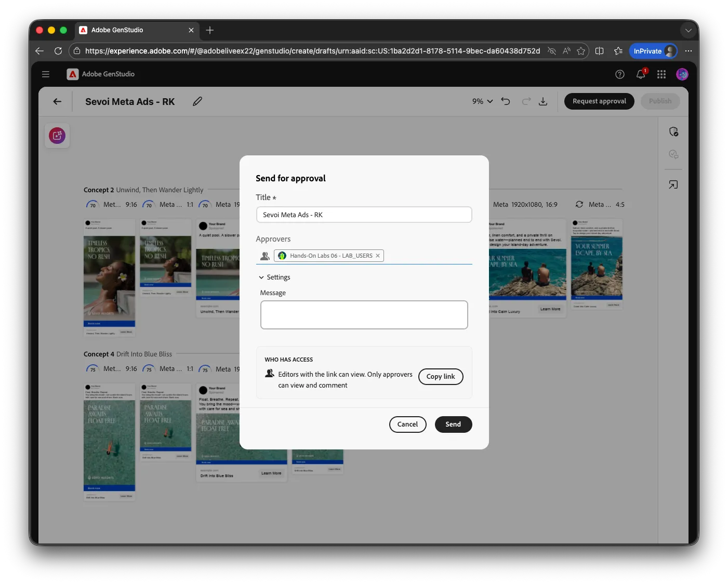Open the export panel icon in right rail
728x584 pixels.
pyautogui.click(x=673, y=184)
